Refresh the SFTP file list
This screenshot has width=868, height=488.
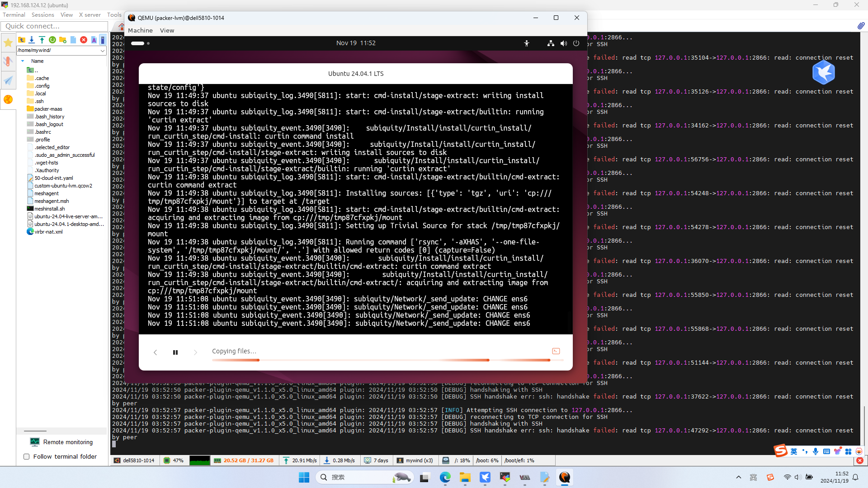tap(52, 40)
